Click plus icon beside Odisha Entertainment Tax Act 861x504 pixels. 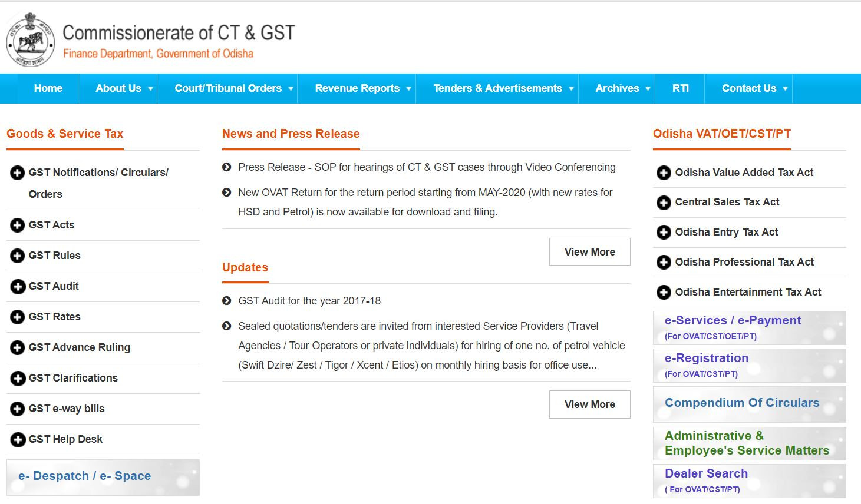pyautogui.click(x=664, y=293)
